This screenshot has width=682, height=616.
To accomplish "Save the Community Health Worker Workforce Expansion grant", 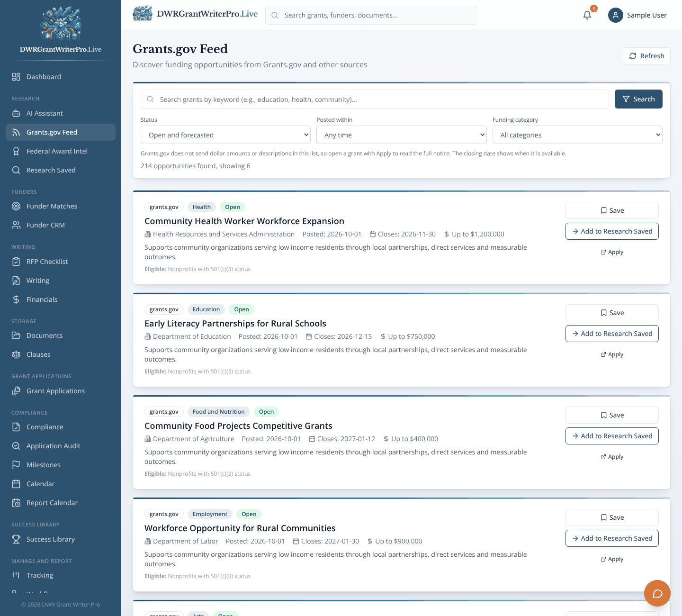I will [x=612, y=210].
